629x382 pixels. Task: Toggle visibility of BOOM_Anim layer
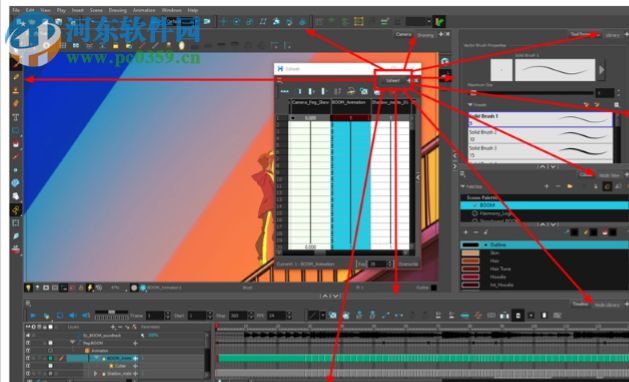[x=28, y=358]
